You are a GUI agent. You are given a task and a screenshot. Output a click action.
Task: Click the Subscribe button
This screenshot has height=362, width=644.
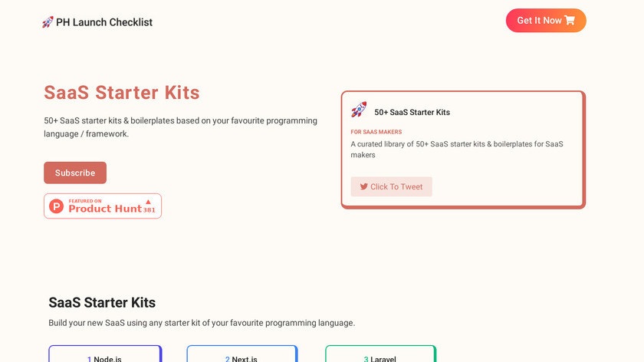click(75, 173)
